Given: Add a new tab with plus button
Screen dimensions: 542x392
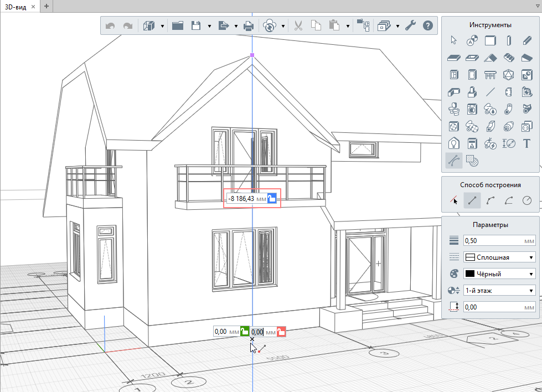Looking at the screenshot, I should click(47, 7).
